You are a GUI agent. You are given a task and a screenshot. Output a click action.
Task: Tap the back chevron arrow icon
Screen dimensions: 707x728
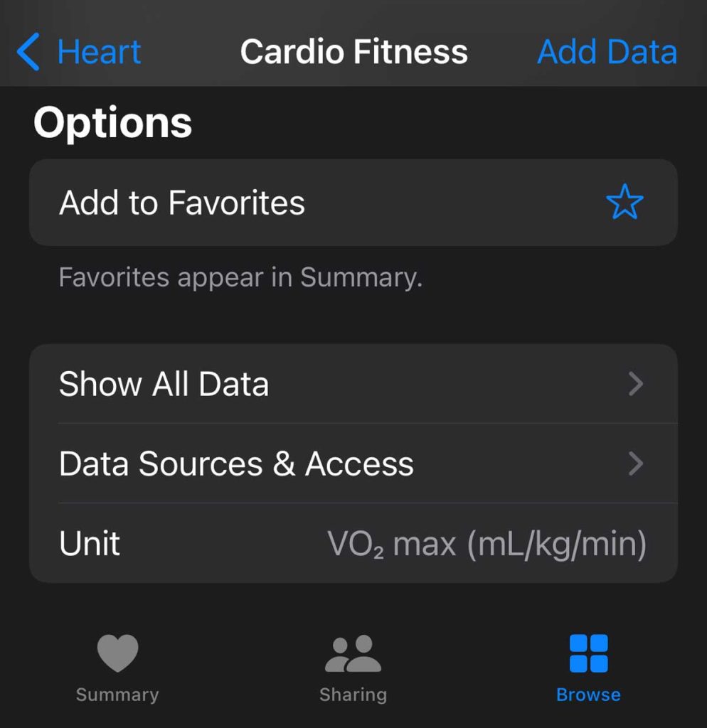tap(28, 53)
